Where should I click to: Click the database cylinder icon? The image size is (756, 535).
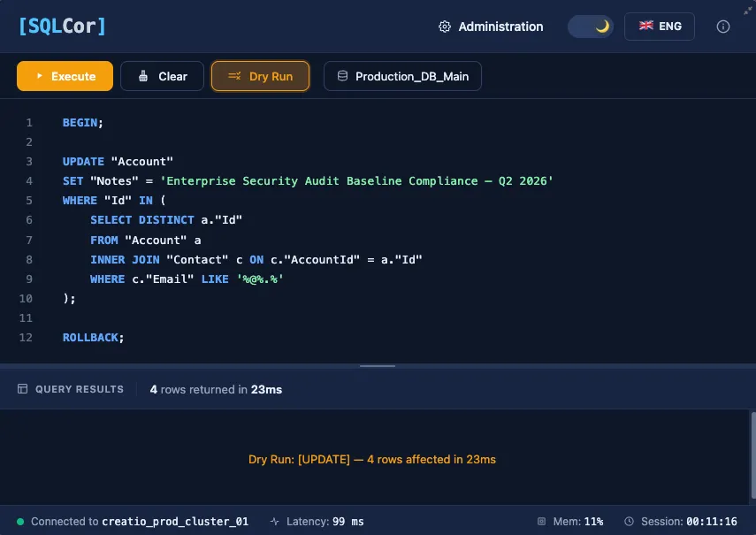pos(342,76)
